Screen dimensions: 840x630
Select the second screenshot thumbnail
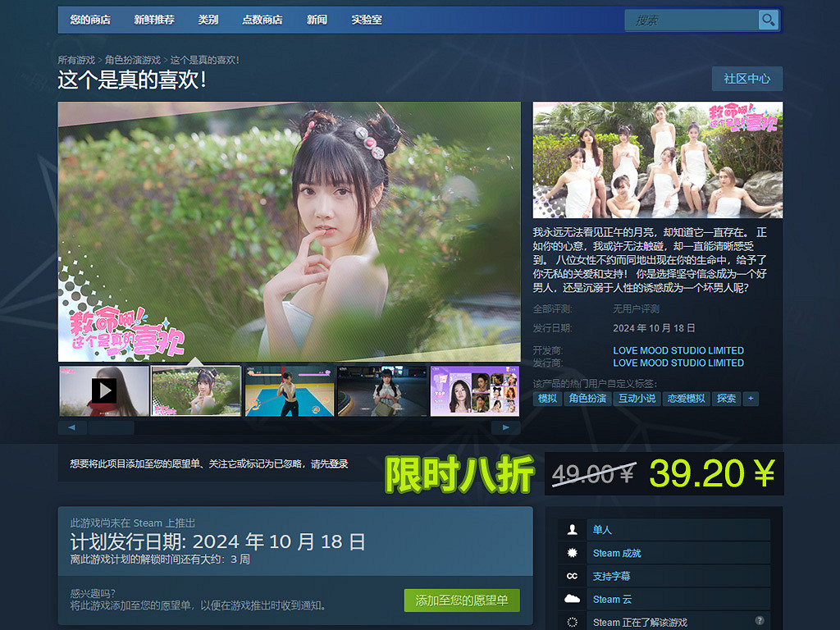coord(195,390)
